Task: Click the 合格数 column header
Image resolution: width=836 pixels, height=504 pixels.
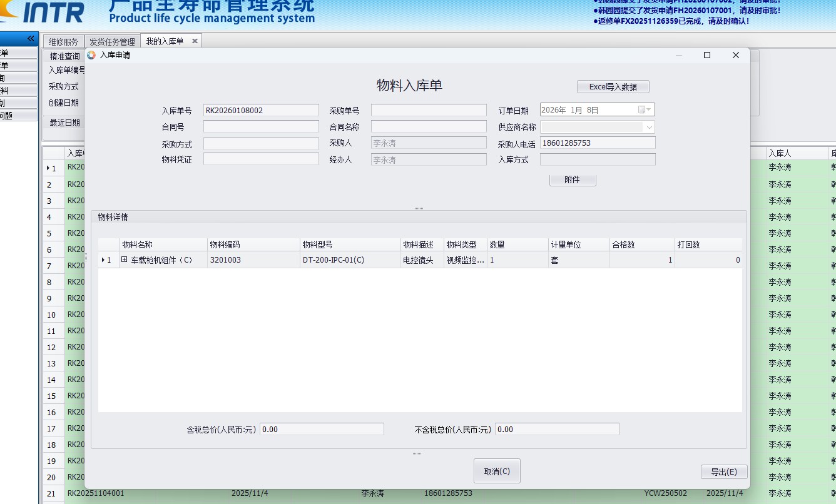Action: [x=641, y=244]
